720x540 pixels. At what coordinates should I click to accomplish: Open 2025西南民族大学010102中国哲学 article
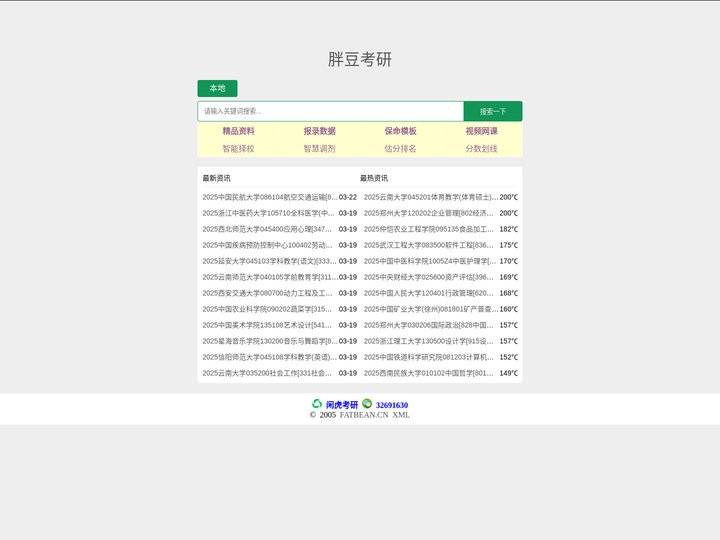[428, 373]
